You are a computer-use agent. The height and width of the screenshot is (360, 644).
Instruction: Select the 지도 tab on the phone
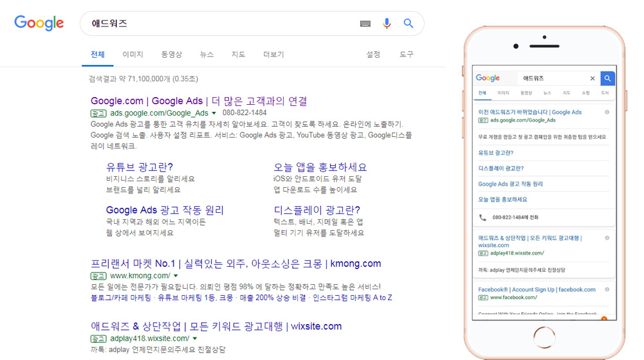tap(566, 93)
